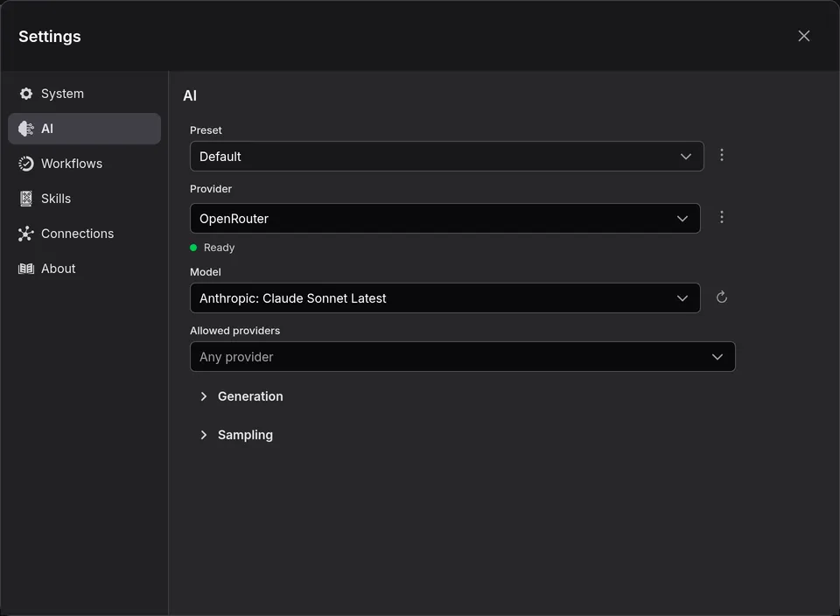Click the AI brain icon in sidebar
This screenshot has width=840, height=616.
click(25, 129)
